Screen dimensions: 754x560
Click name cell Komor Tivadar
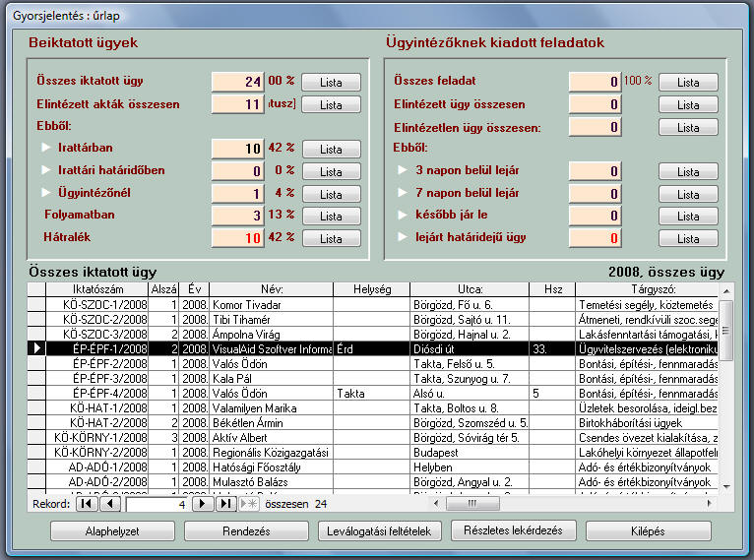pyautogui.click(x=272, y=305)
